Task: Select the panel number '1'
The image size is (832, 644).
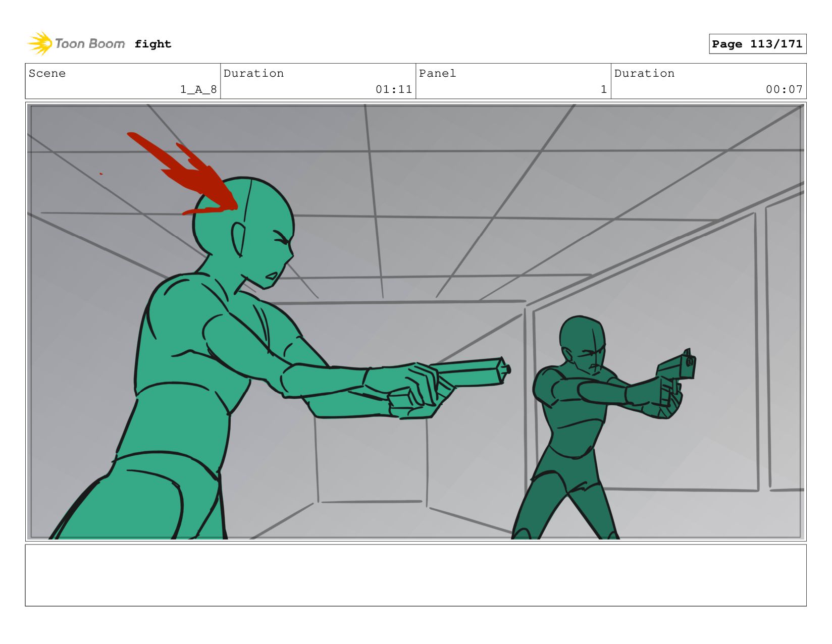Action: 603,89
